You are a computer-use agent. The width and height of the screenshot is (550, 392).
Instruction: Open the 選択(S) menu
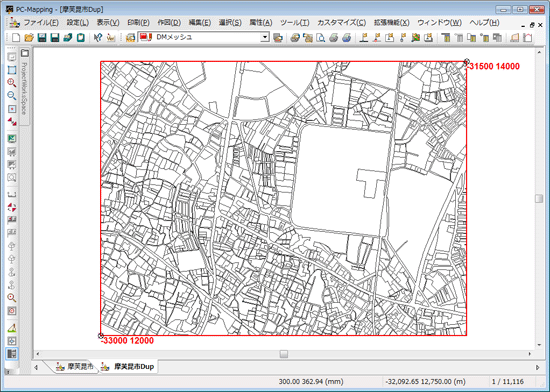[x=230, y=22]
